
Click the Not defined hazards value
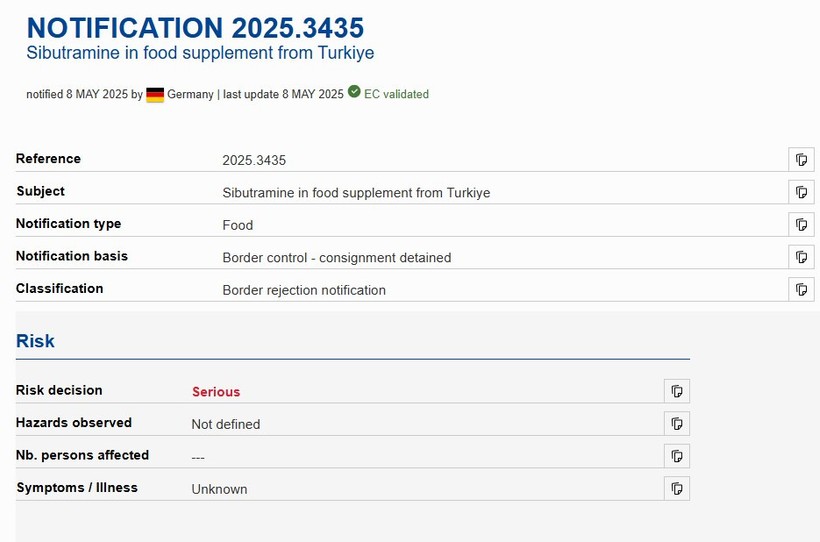pos(225,424)
